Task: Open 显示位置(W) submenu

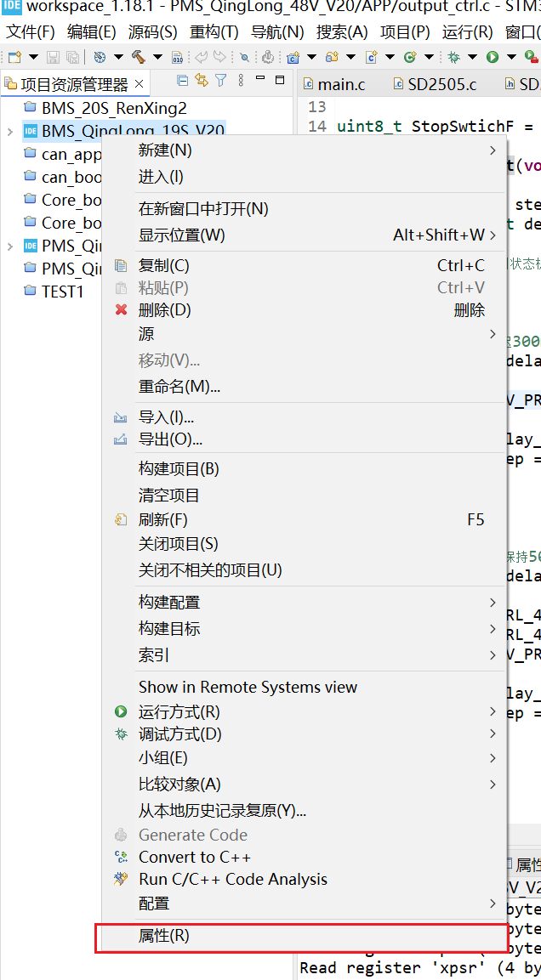Action: click(304, 235)
